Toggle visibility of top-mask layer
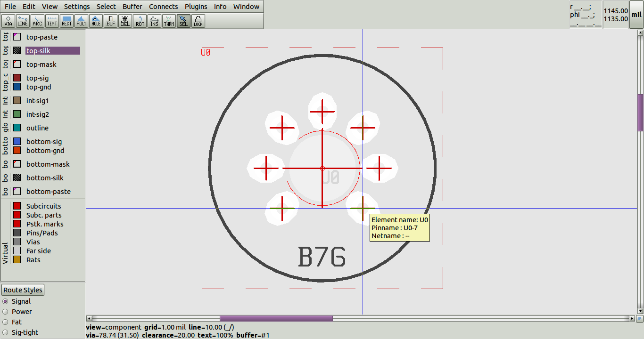 coord(17,65)
